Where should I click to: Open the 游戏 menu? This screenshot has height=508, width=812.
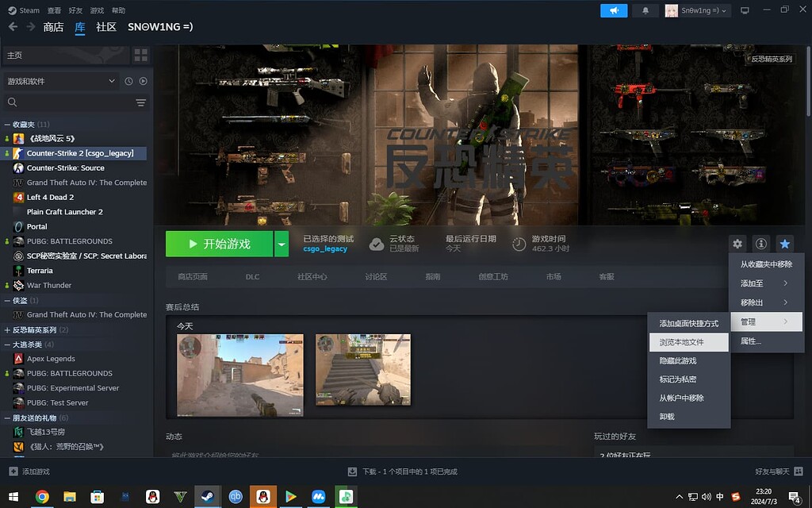tap(97, 10)
